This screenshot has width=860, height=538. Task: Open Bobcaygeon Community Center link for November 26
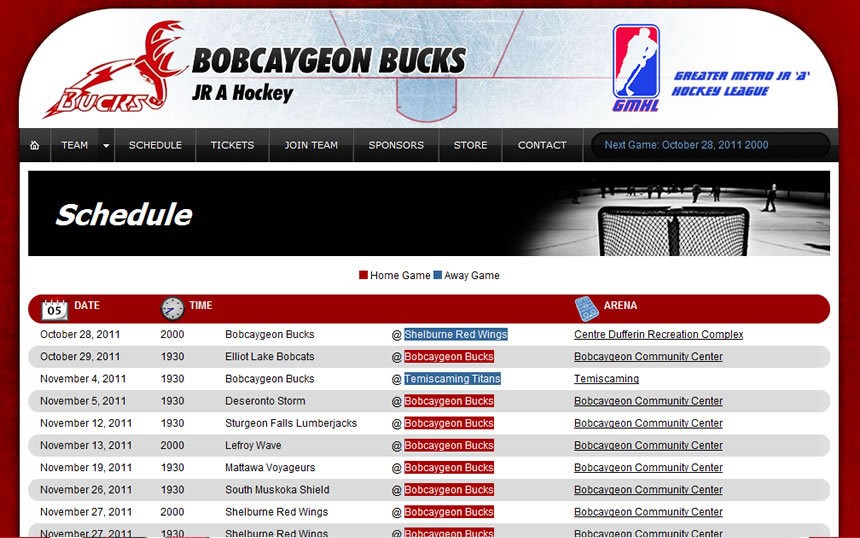[648, 490]
